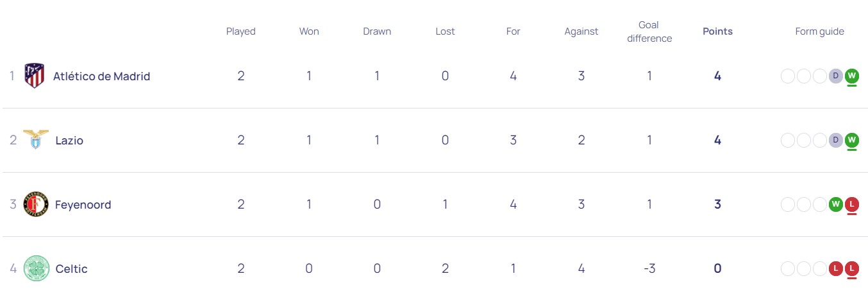Open the Lazio team name link
The image size is (868, 294).
point(69,140)
